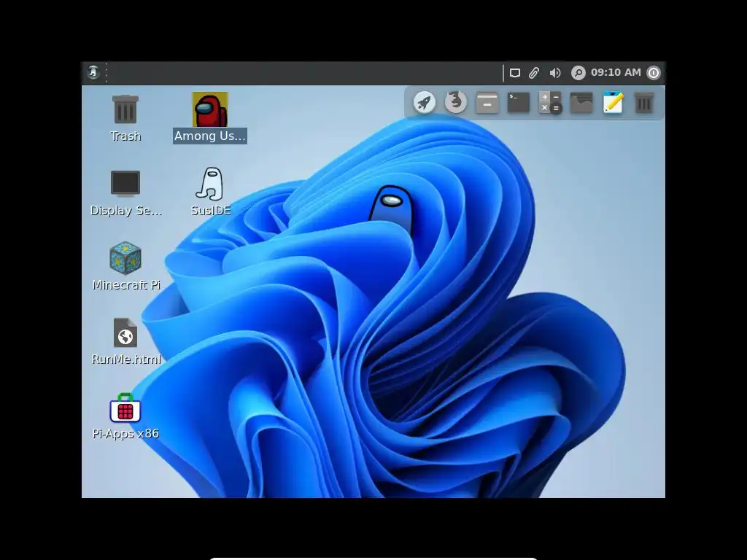The height and width of the screenshot is (560, 747).
Task: Click the "RunMe.html" label text
Action: click(126, 359)
